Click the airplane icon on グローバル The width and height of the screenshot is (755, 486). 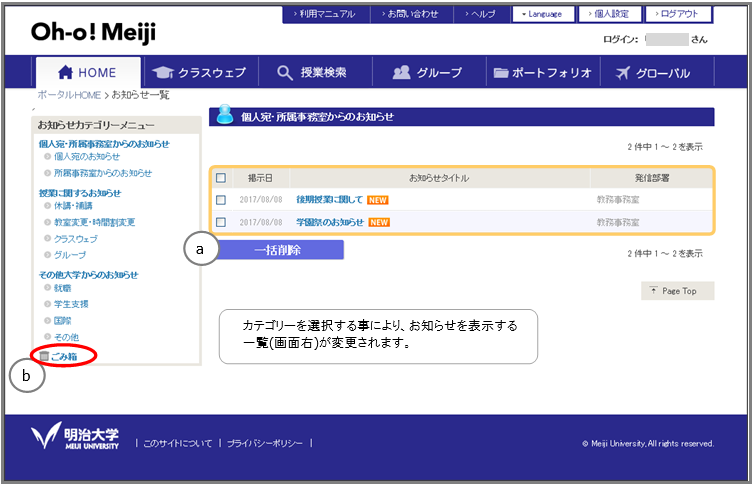point(623,73)
